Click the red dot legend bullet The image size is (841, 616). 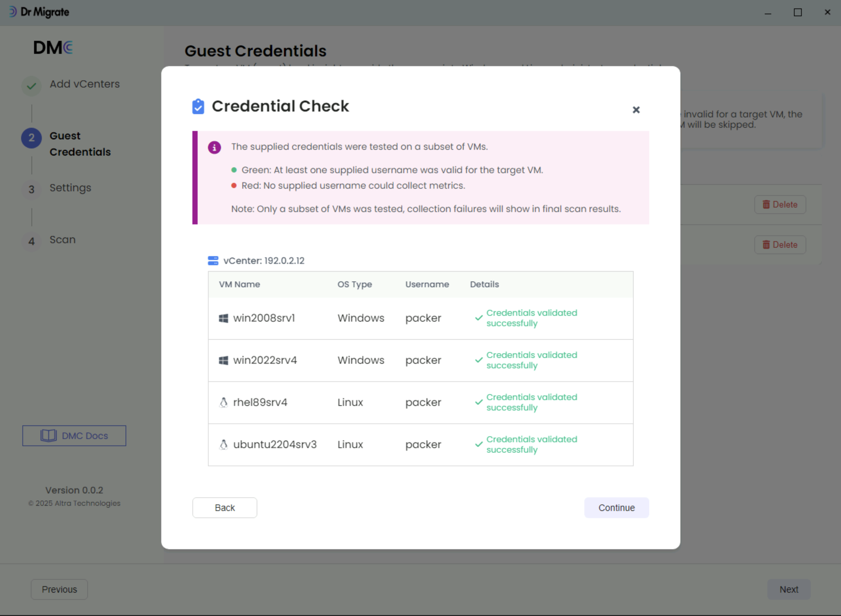234,186
